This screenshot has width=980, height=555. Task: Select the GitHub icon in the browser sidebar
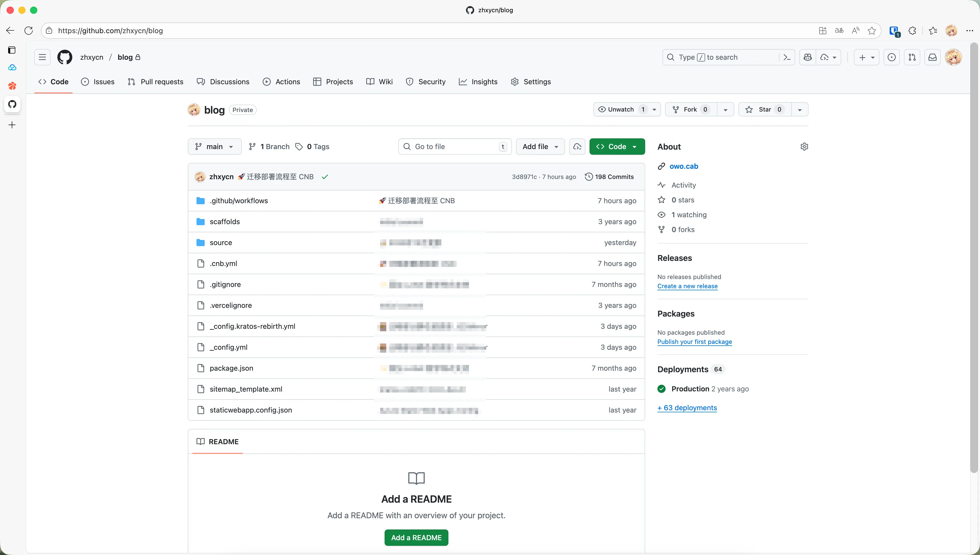click(12, 104)
